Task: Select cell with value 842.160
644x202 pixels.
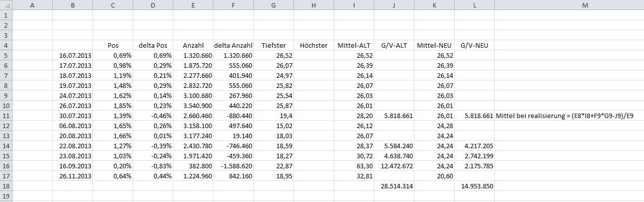Action: [x=233, y=176]
